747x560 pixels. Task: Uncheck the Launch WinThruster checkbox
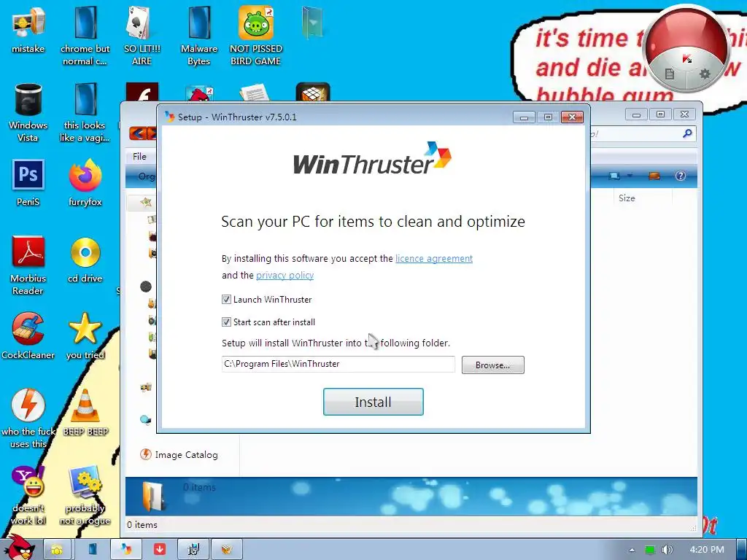(226, 300)
